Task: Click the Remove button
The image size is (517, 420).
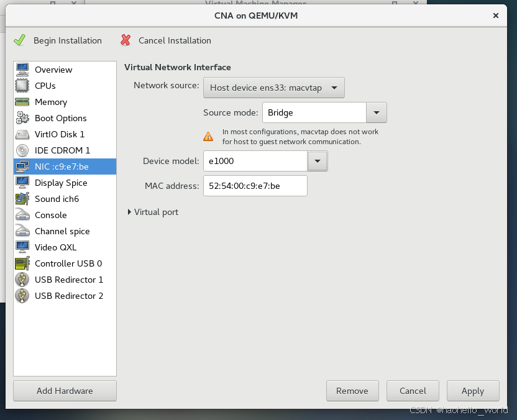Action: click(x=352, y=391)
